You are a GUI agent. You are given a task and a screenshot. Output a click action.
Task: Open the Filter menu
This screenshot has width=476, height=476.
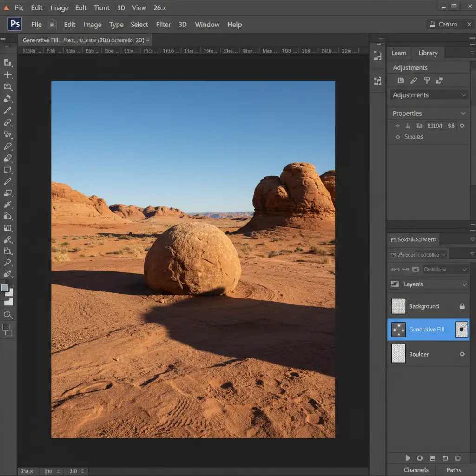pyautogui.click(x=163, y=25)
